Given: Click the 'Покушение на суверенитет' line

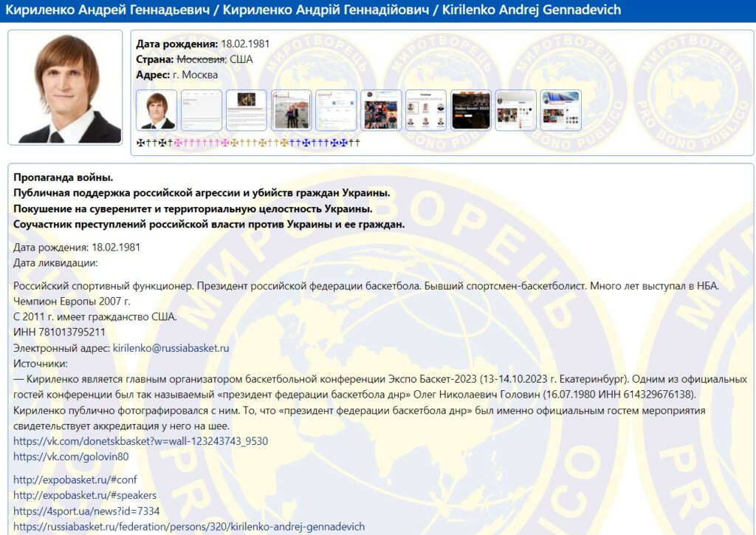Looking at the screenshot, I should 193,209.
